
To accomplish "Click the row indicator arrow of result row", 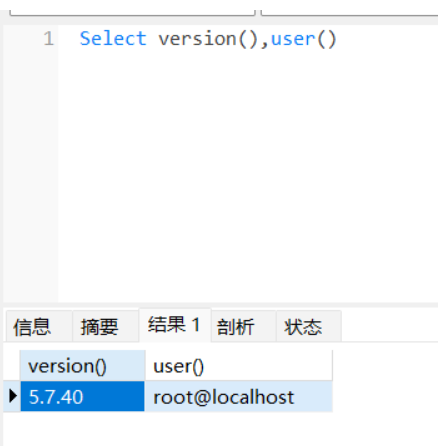I will [13, 396].
